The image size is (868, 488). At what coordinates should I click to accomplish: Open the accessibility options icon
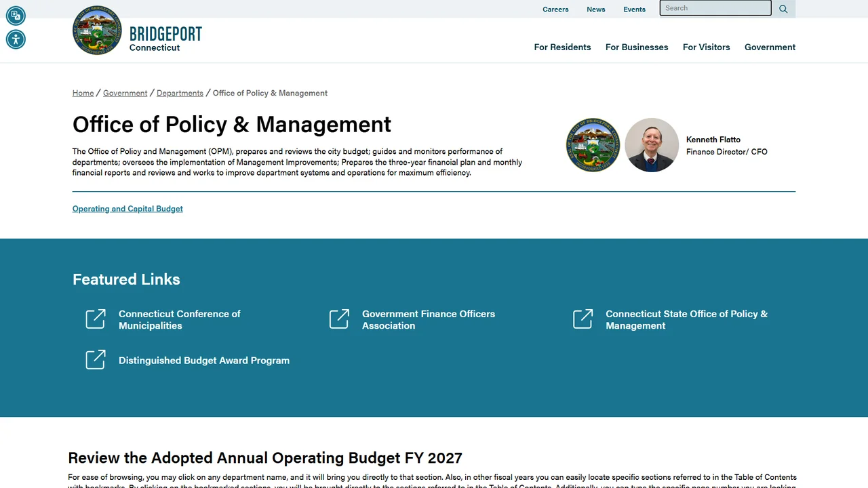coord(16,39)
